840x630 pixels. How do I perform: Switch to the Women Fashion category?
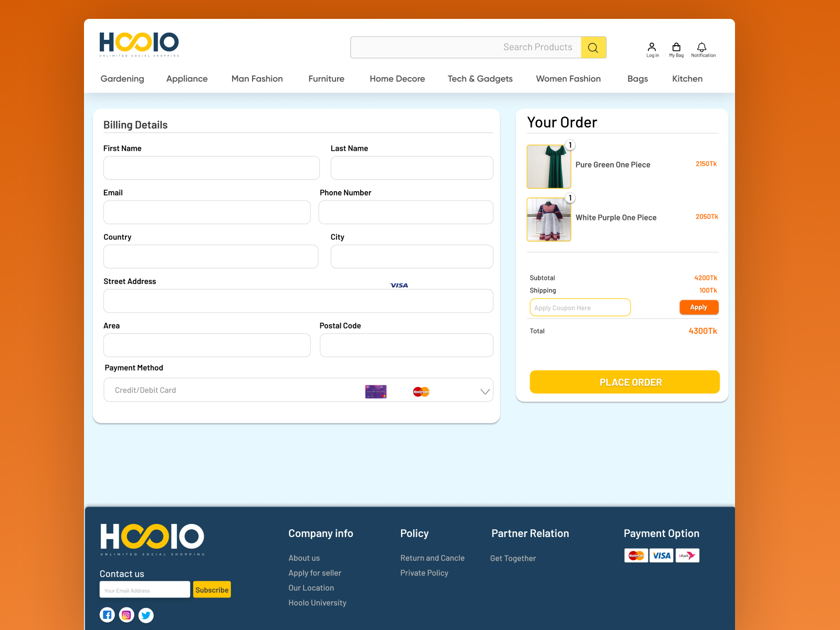coord(568,79)
